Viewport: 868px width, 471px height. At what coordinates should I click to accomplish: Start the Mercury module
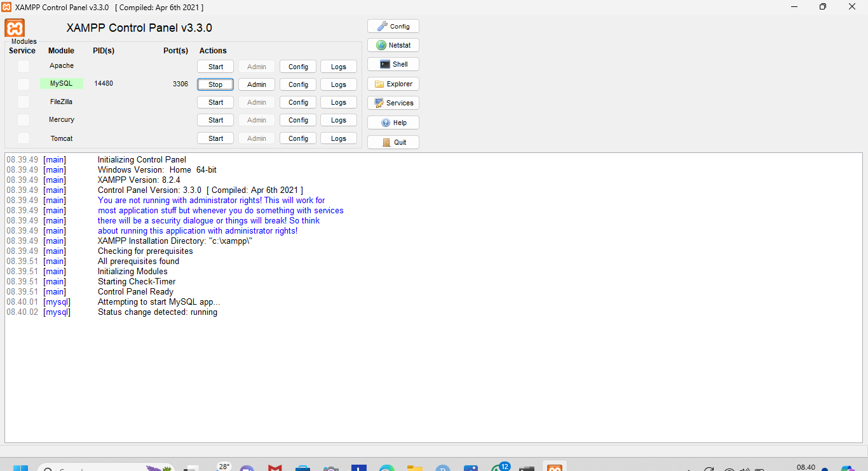coord(215,120)
